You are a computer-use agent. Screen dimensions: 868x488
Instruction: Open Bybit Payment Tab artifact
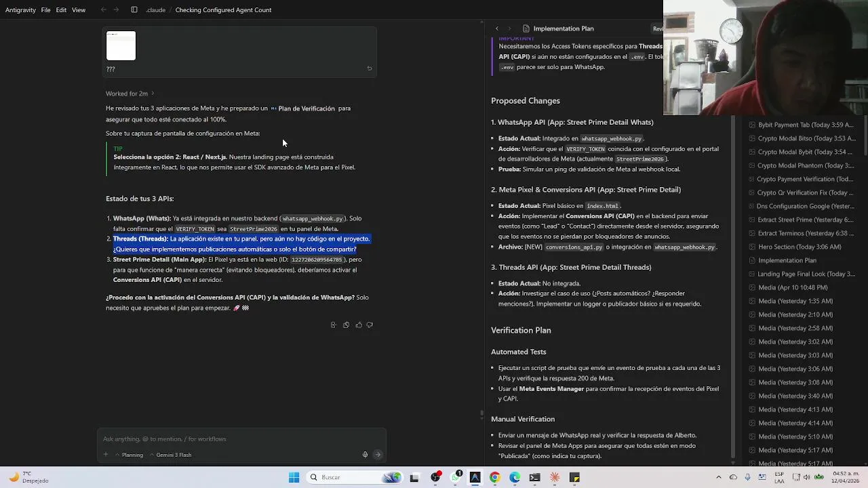click(801, 125)
